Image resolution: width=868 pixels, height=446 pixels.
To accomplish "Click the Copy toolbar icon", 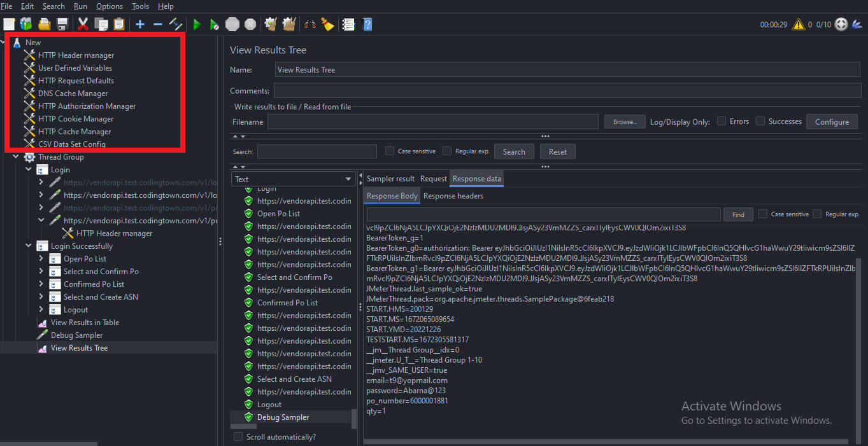I will point(101,24).
